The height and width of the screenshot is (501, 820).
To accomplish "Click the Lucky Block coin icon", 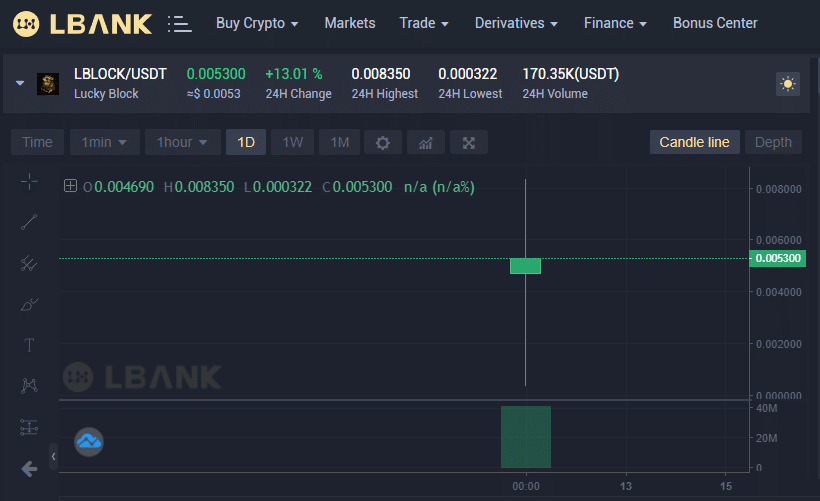I will pyautogui.click(x=48, y=84).
